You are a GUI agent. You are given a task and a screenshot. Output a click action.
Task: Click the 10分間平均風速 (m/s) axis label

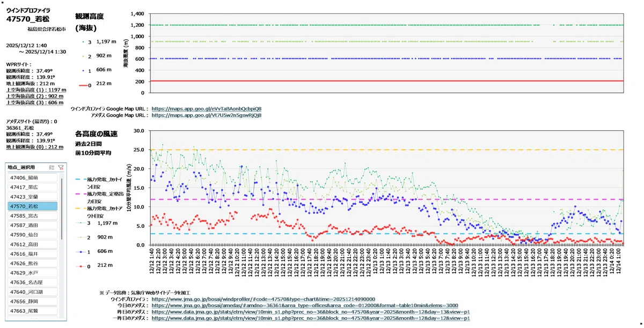[129, 188]
